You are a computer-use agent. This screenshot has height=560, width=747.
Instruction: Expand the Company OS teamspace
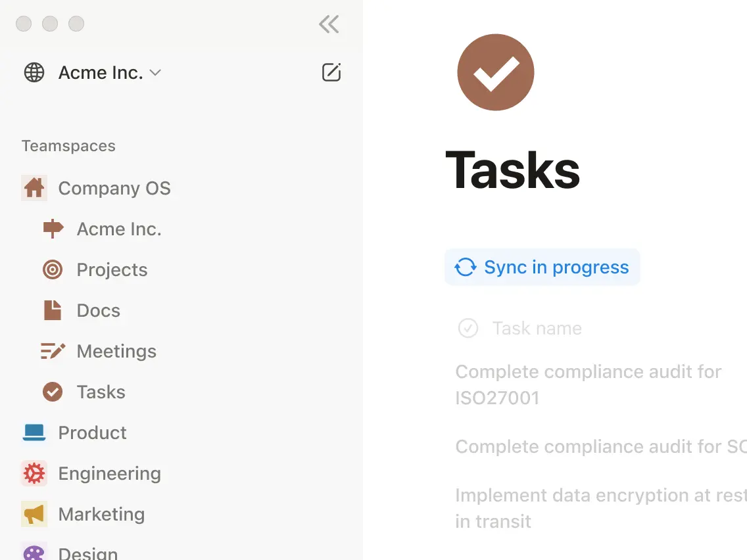pos(114,188)
